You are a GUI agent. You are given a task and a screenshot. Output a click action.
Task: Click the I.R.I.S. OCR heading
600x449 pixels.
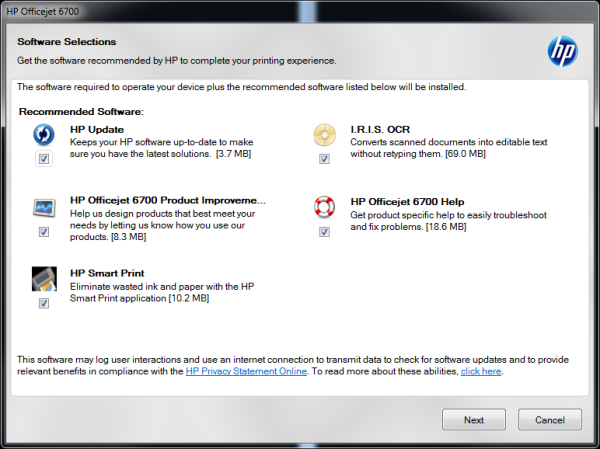(x=381, y=130)
